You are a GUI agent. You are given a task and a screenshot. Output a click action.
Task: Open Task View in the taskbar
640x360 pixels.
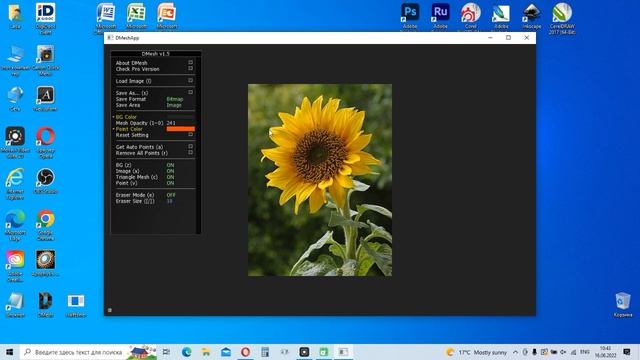tap(166, 352)
